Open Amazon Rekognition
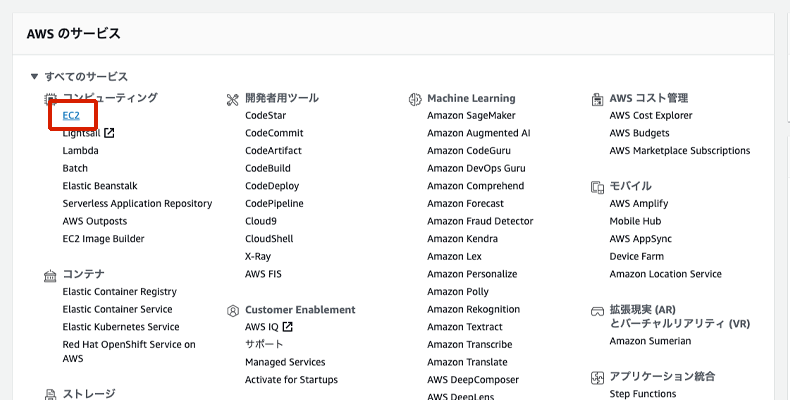 474,309
